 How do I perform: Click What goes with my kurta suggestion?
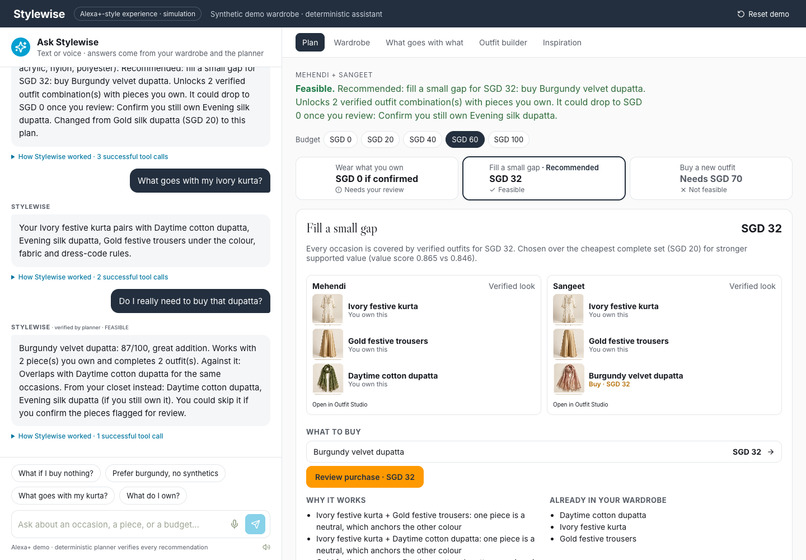click(x=63, y=496)
